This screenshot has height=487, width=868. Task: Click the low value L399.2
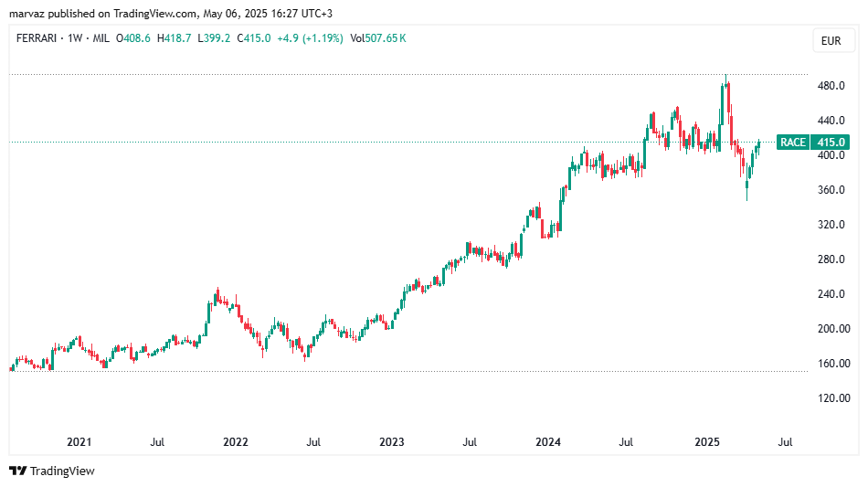click(214, 38)
